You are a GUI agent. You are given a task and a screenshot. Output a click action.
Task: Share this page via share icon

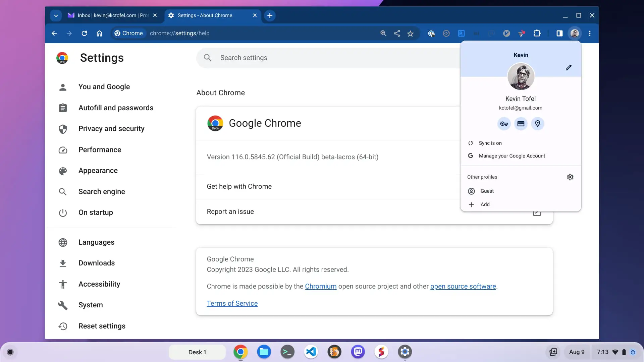point(397,33)
